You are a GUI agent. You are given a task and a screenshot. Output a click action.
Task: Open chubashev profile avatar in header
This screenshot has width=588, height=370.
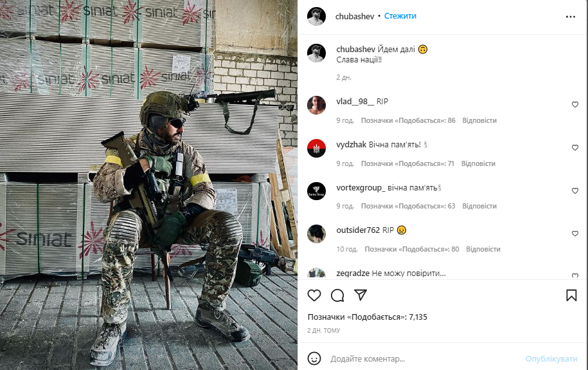(x=317, y=16)
